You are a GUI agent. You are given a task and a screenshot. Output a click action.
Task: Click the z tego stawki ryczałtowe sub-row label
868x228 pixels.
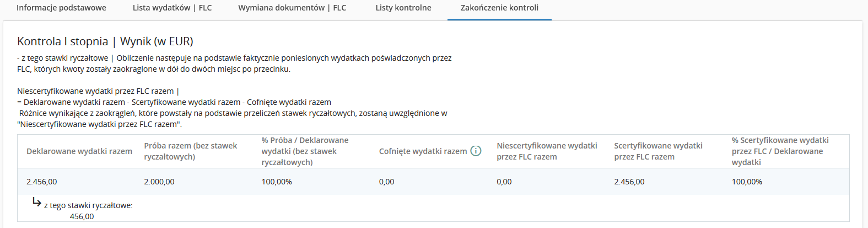tap(88, 205)
